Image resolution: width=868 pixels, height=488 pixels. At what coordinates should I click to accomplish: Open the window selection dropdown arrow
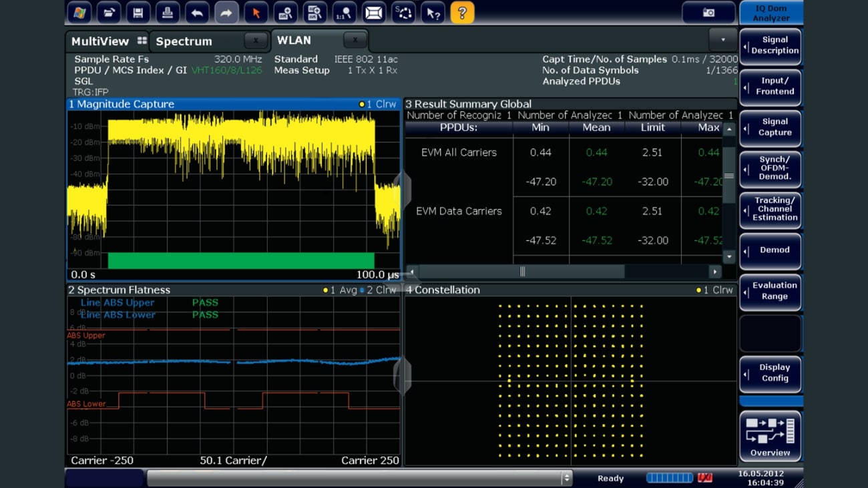click(724, 40)
